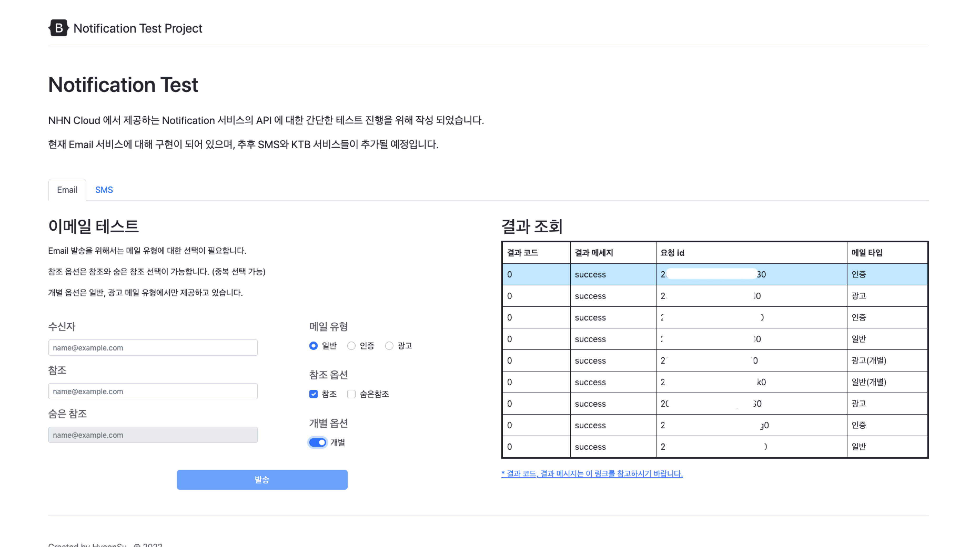Select the 일반 mail type radio button

(313, 346)
